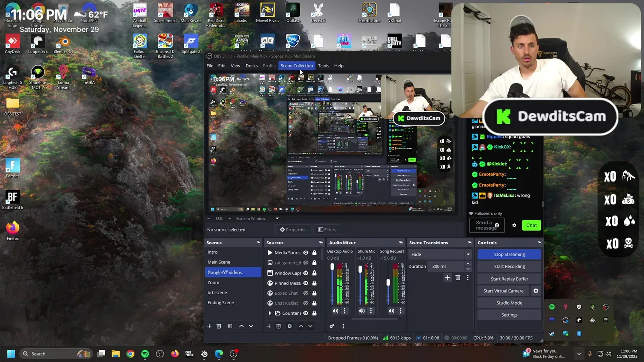Decrease transition duration stepper down
The width and height of the screenshot is (644, 362).
(x=468, y=269)
